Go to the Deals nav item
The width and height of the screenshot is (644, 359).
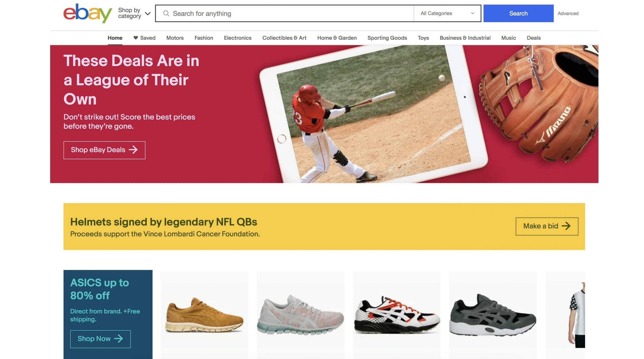coord(534,38)
